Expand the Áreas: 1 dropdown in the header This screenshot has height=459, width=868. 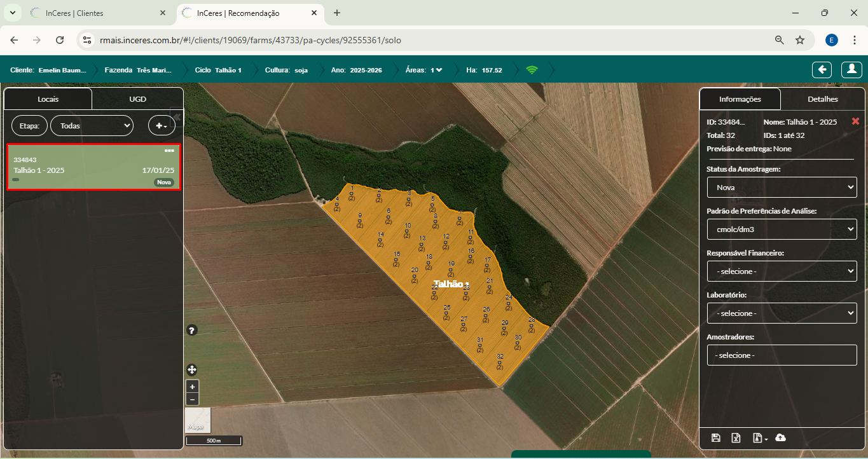point(436,70)
